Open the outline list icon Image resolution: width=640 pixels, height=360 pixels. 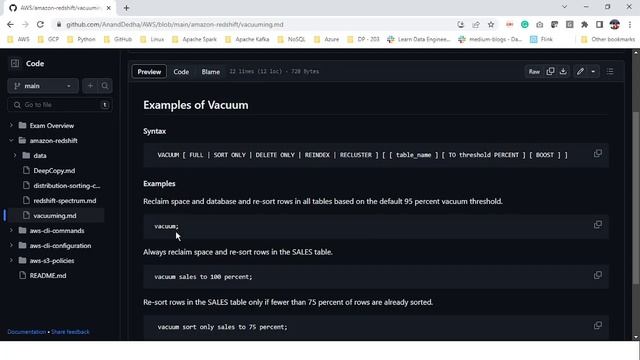610,71
